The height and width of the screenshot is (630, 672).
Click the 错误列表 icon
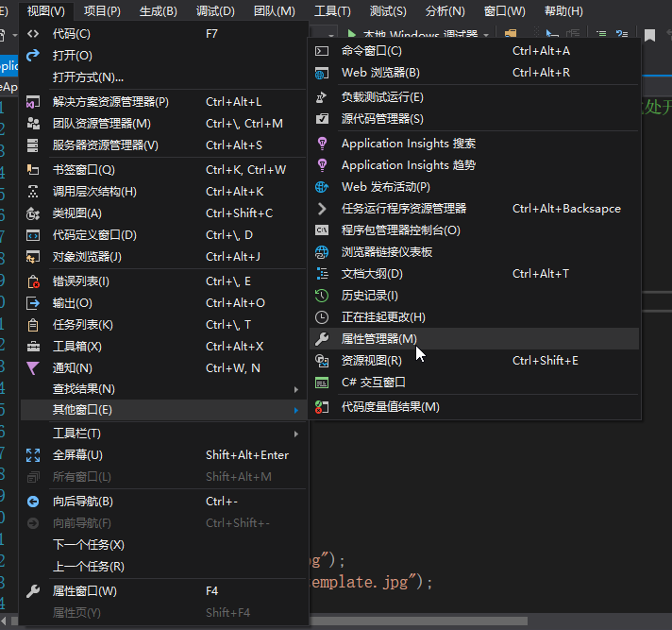click(33, 281)
